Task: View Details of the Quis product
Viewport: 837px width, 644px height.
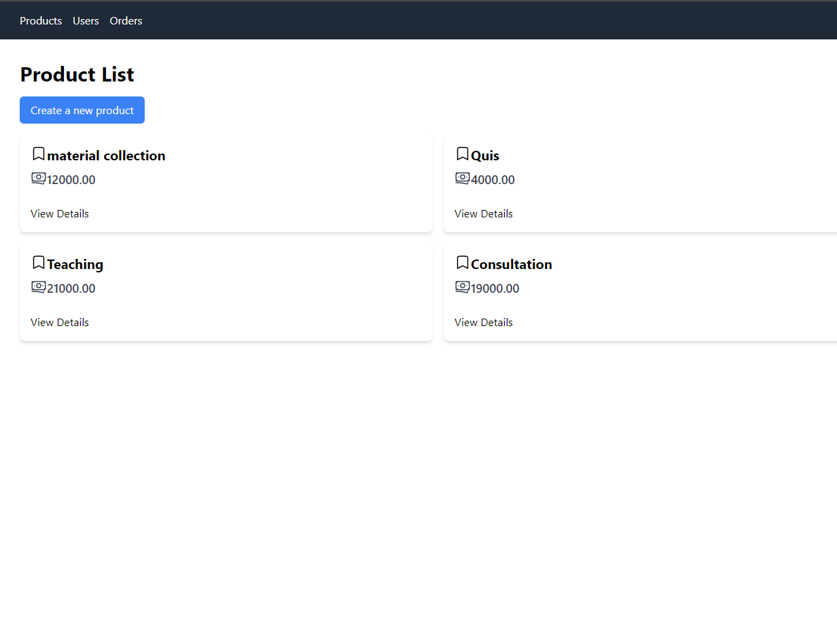Action: coord(484,213)
